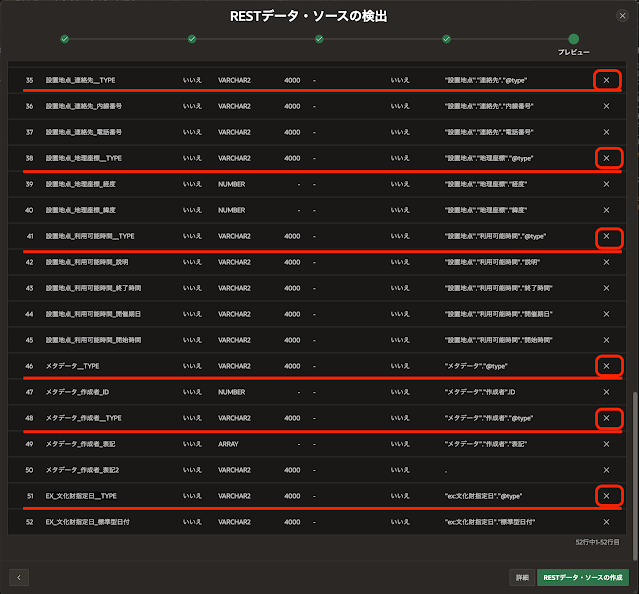Delete row 36 内線番号 using the X icon
Viewport: 639px width, 594px height.
tap(606, 106)
